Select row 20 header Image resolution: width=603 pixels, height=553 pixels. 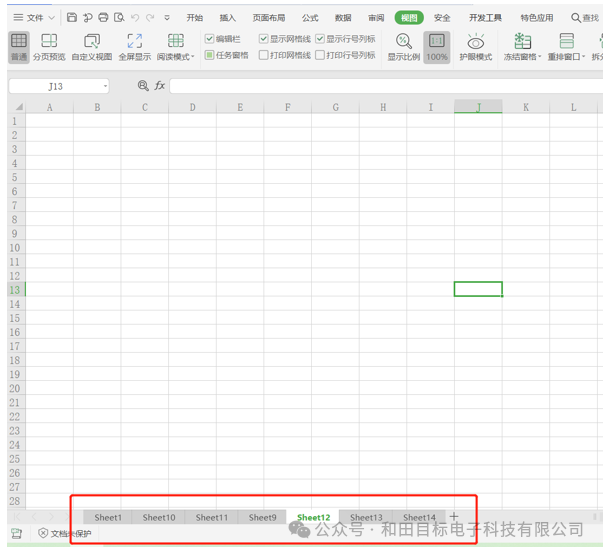pos(15,388)
